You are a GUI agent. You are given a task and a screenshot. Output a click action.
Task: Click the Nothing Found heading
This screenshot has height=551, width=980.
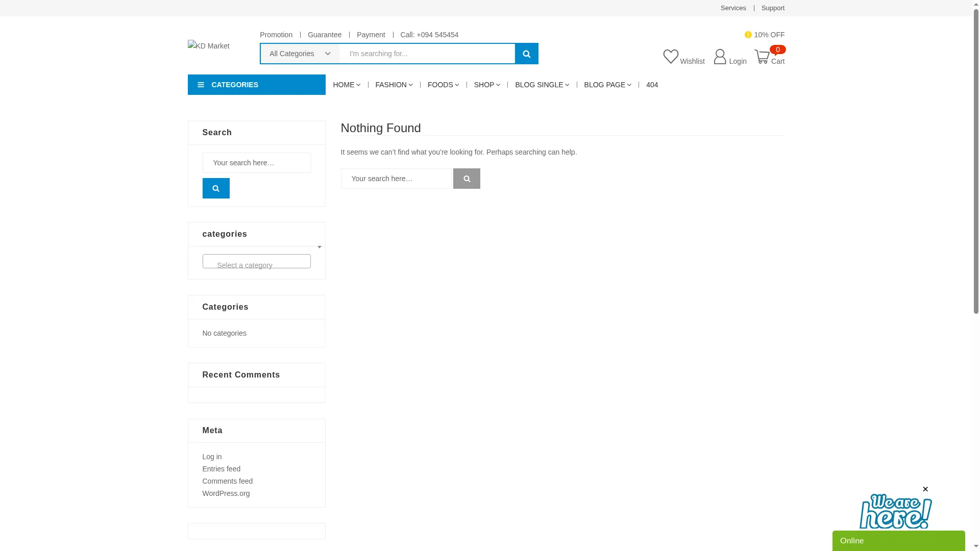pos(381,128)
